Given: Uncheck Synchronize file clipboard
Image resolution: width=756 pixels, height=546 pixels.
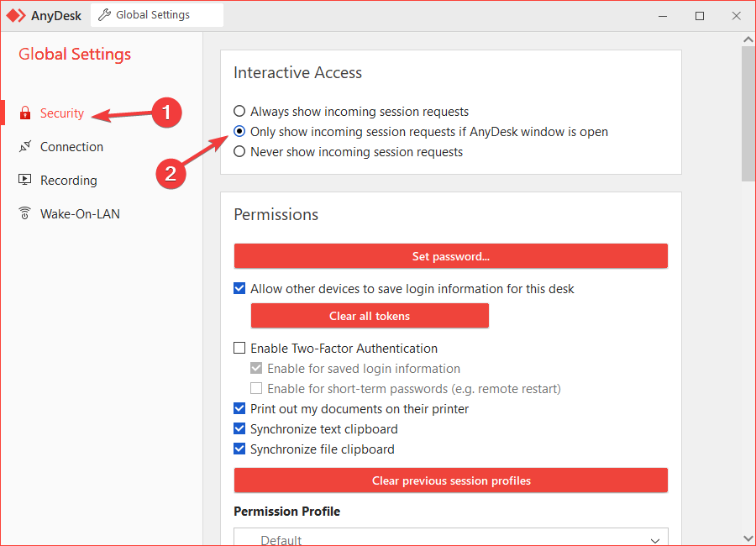Looking at the screenshot, I should 239,449.
